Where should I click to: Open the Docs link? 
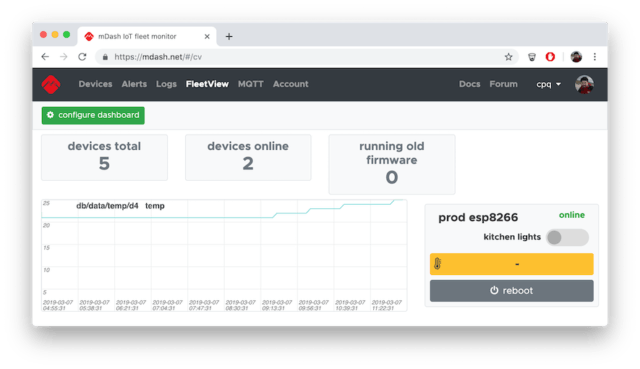pyautogui.click(x=469, y=84)
